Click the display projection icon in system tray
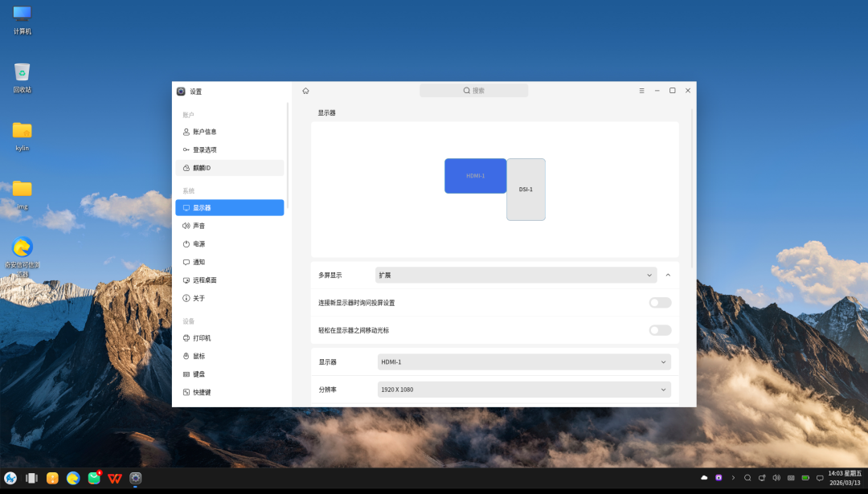The width and height of the screenshot is (868, 494). pos(762,477)
